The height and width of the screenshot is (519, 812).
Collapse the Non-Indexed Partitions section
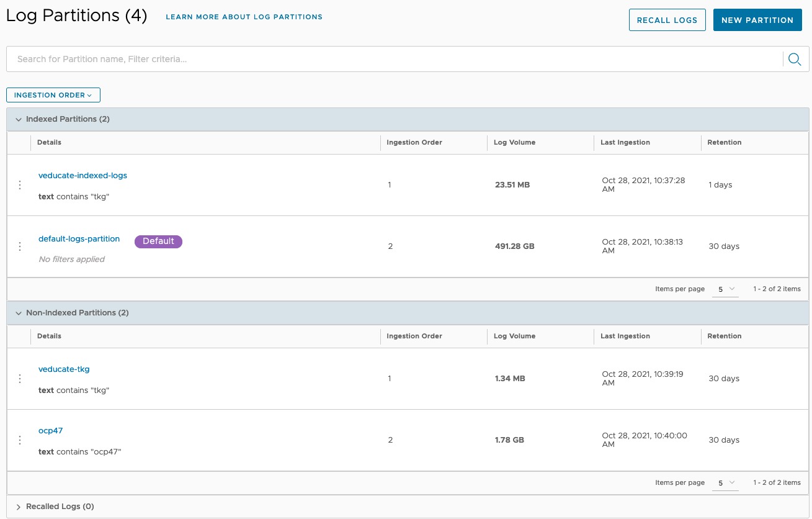click(x=19, y=313)
